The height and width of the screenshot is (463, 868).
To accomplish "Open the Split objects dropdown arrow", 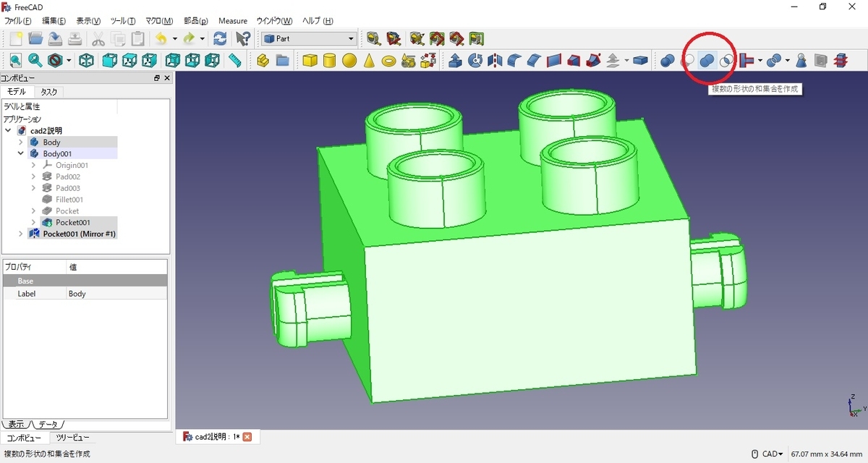I will pyautogui.click(x=787, y=61).
